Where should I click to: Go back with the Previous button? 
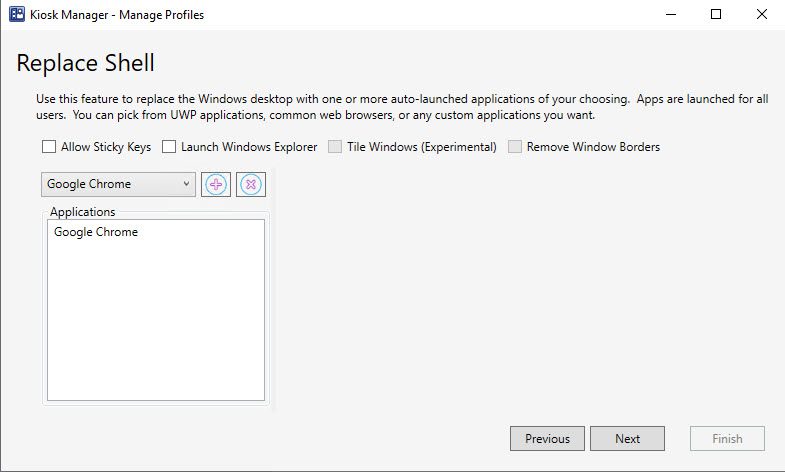click(x=547, y=438)
